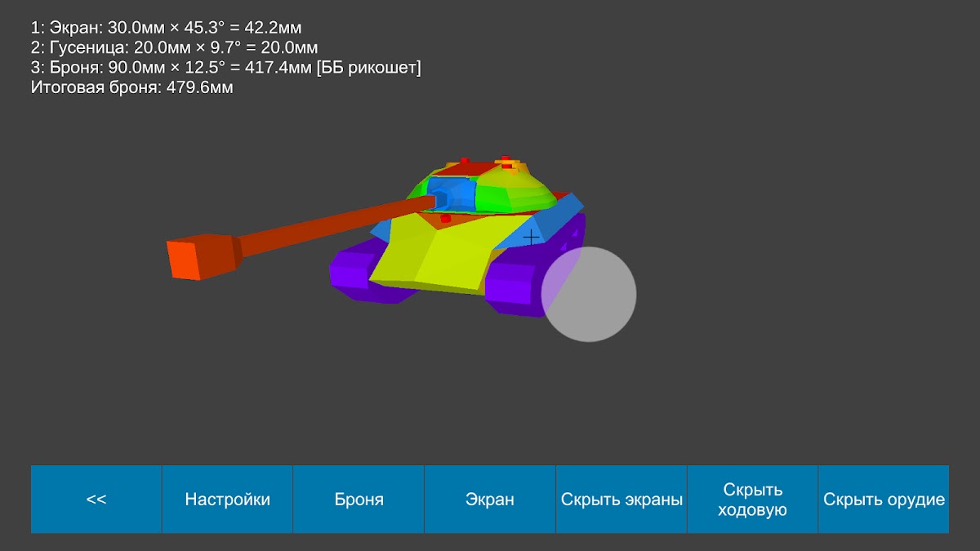Select the Броня armor mode
980x551 pixels.
pyautogui.click(x=359, y=500)
